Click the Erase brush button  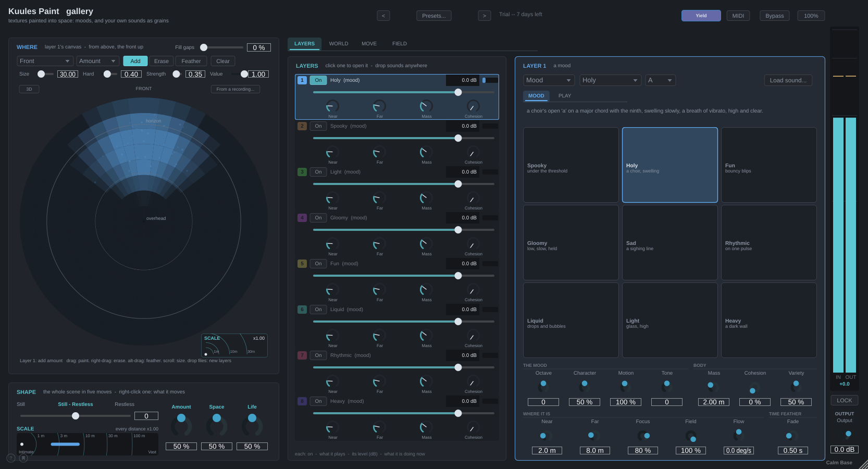pos(162,61)
